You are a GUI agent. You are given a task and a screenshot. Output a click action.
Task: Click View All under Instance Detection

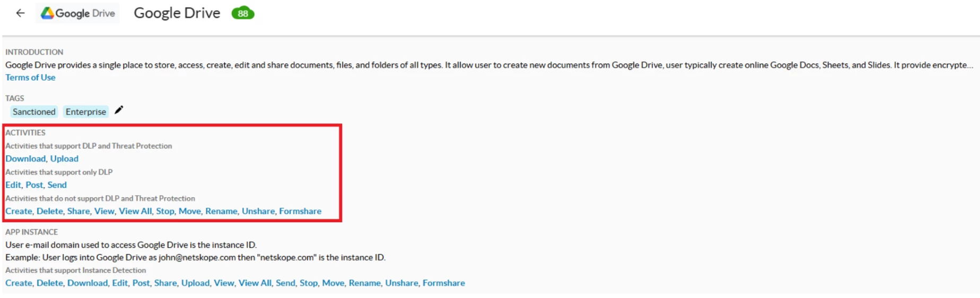click(x=255, y=283)
